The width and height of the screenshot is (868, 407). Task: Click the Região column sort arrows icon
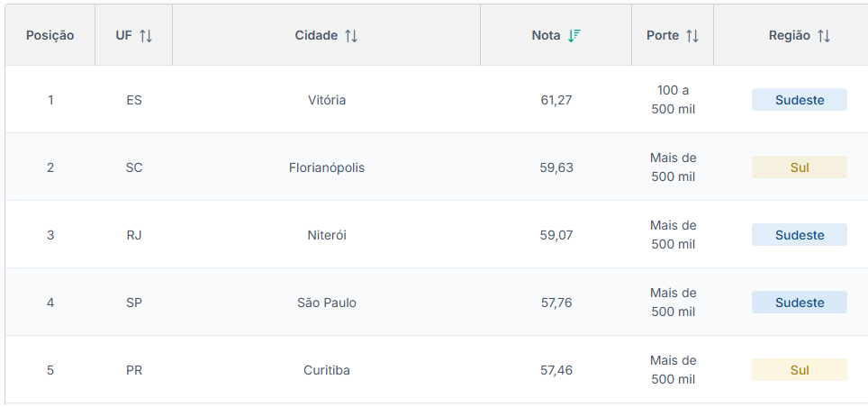[x=824, y=36]
